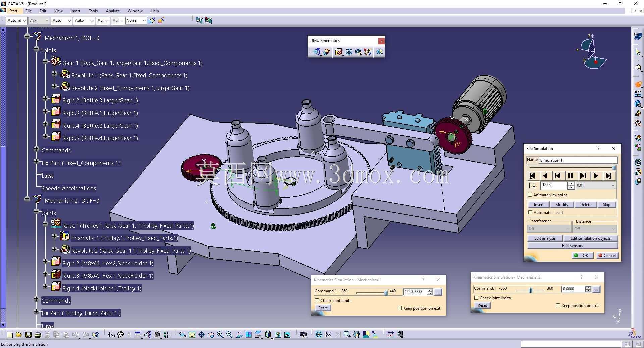Select the Rotate view icon
This screenshot has height=348, width=644.
click(x=211, y=334)
